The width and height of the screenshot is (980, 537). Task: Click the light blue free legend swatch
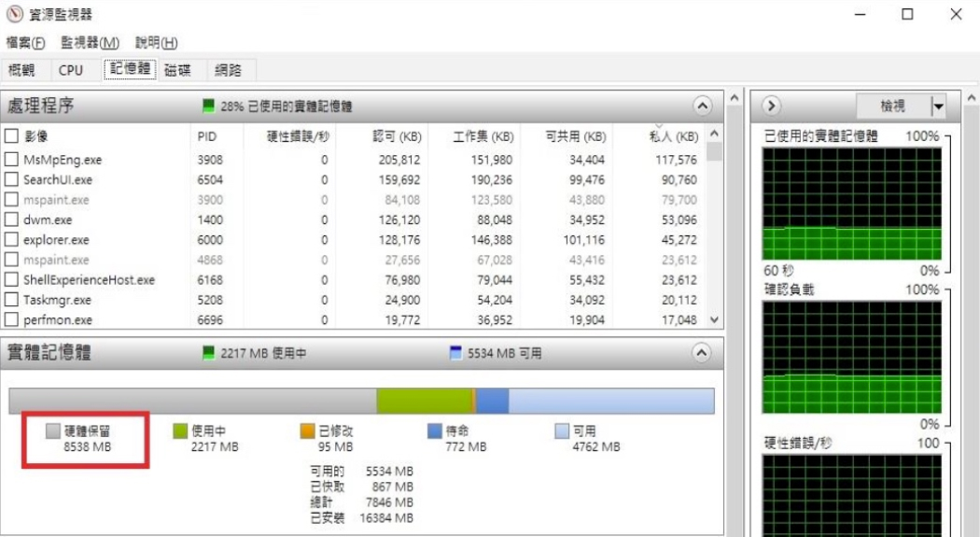pos(562,431)
